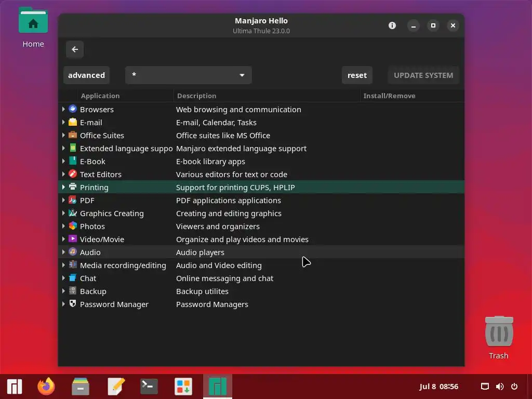532x399 pixels.
Task: Select 'Support for printing CUPS, HPLIP' text
Action: [235, 187]
